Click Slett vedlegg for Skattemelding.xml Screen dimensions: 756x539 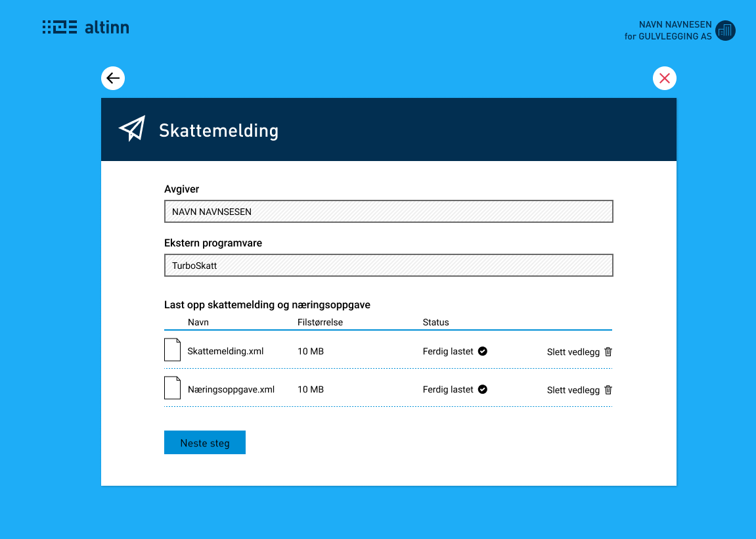[573, 352]
